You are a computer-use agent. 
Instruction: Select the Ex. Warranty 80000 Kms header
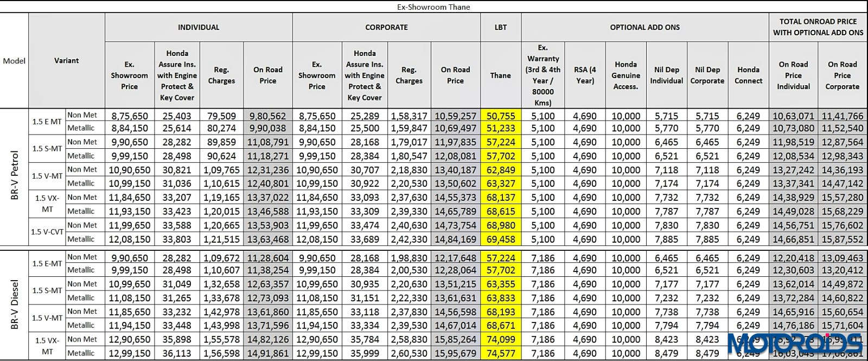(x=543, y=75)
